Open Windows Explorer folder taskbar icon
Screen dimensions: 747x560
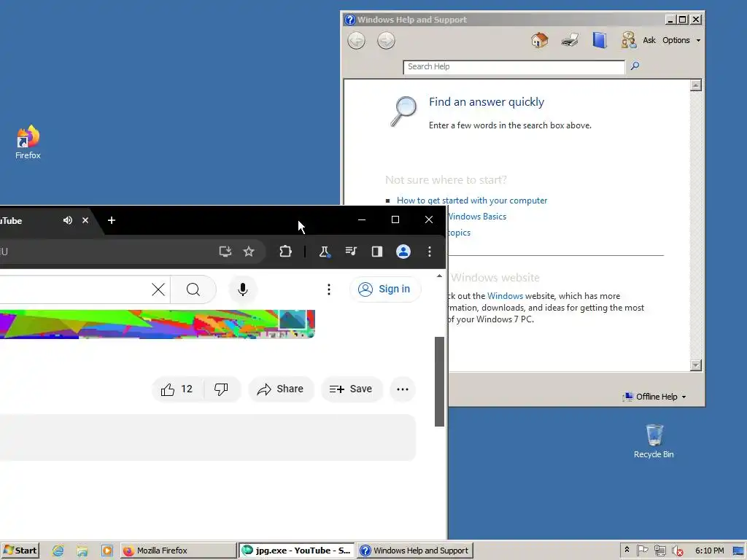(x=82, y=551)
